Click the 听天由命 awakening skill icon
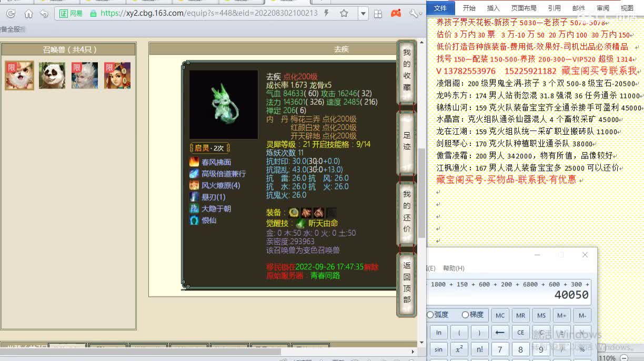Viewport: 644px width, 361px height. pyautogui.click(x=300, y=224)
